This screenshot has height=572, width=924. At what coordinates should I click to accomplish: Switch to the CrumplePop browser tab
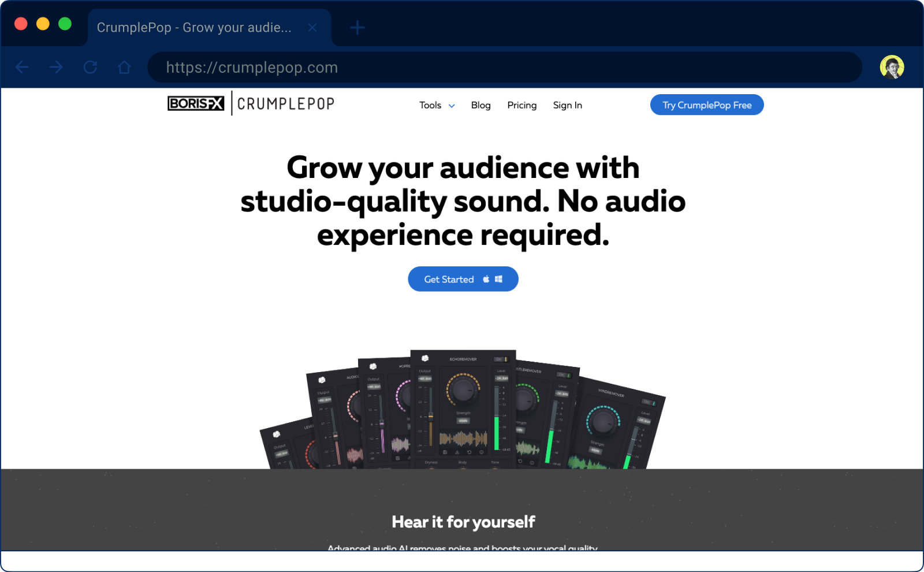[193, 27]
